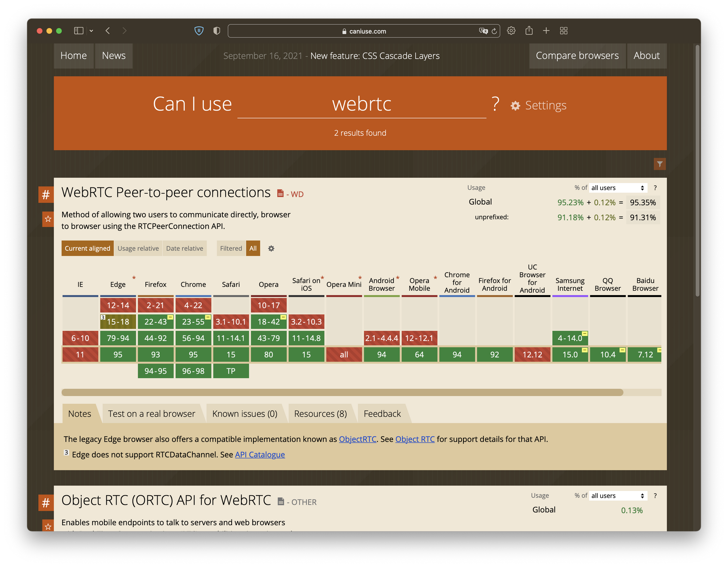Click Opera 18-42 cell

269,322
